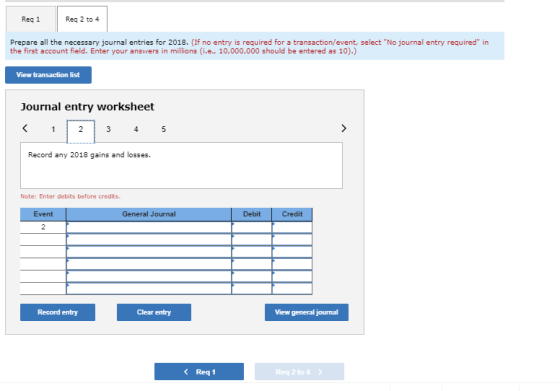Viewport: 560px width, 391px height.
Task: Click the disabled Req 2 to 4 next button
Action: 299,372
